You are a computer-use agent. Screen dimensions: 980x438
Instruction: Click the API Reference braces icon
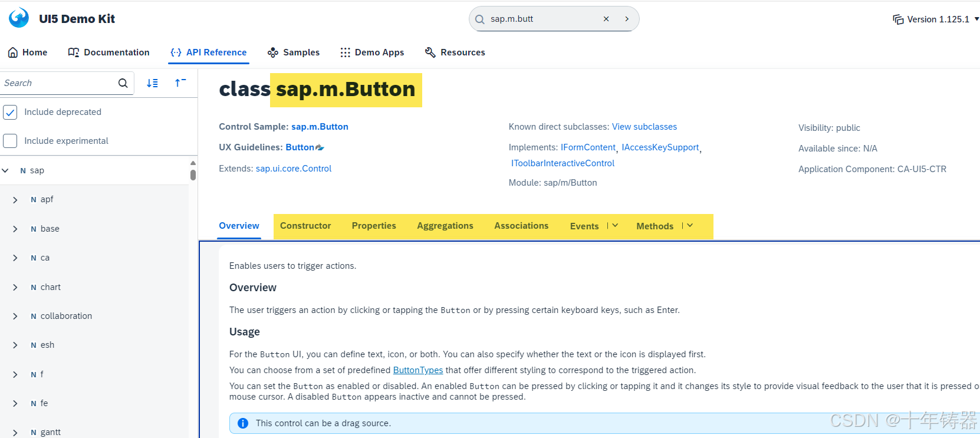click(x=176, y=52)
